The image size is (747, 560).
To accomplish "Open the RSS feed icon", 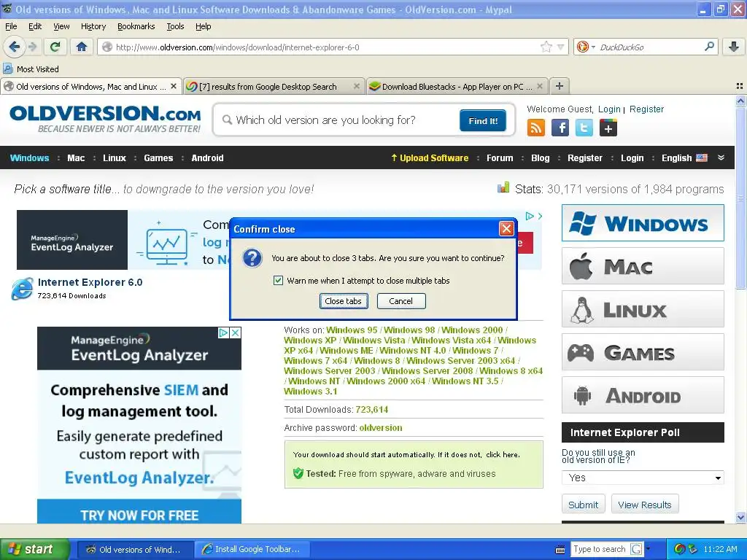I will (x=536, y=128).
